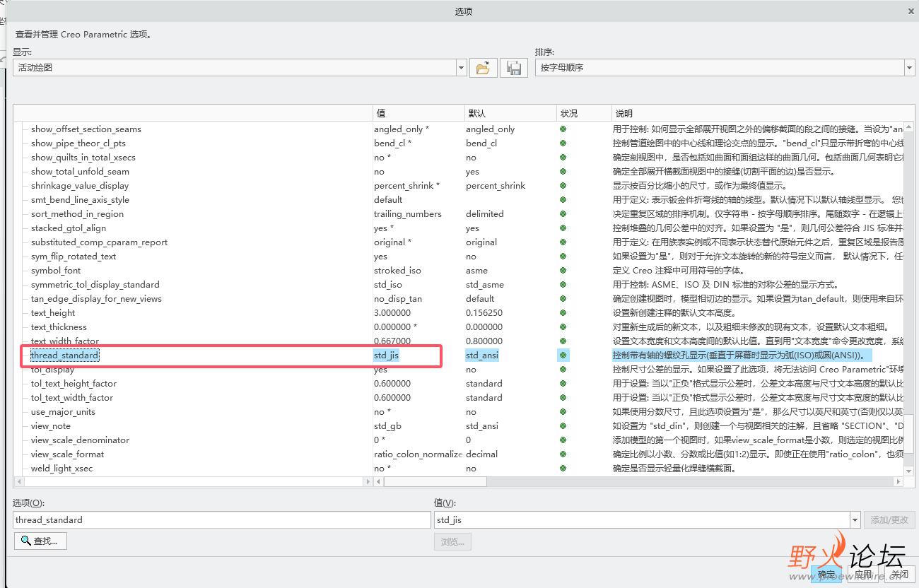Click the 默认 column header
Viewport: 919px width, 588px height.
(x=510, y=113)
